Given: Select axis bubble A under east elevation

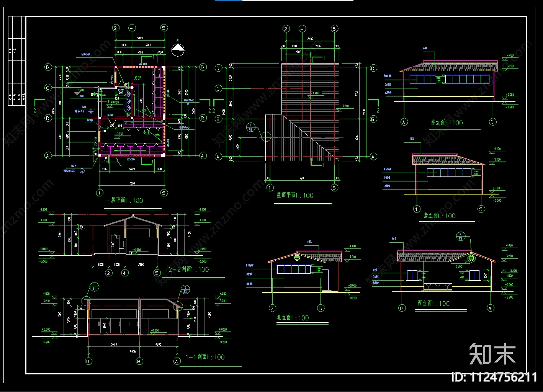Looking at the screenshot, I should (404, 122).
